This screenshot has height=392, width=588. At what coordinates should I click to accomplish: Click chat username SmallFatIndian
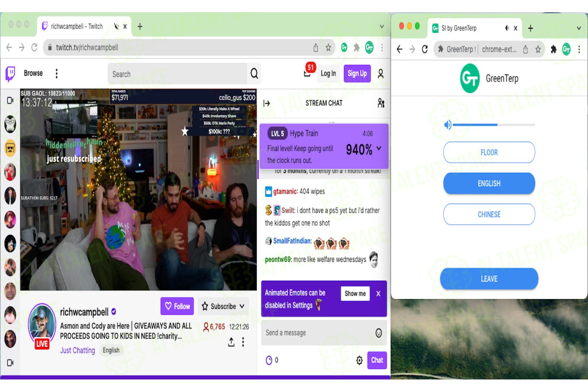click(292, 241)
